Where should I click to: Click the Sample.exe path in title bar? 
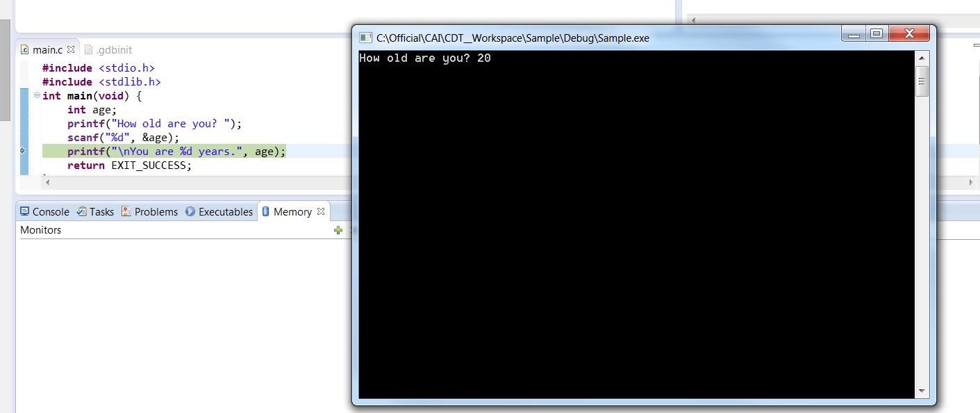(513, 38)
